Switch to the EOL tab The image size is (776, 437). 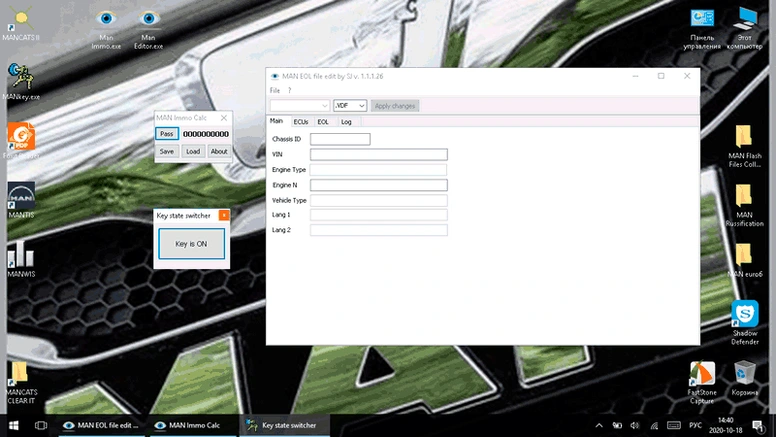coord(323,122)
